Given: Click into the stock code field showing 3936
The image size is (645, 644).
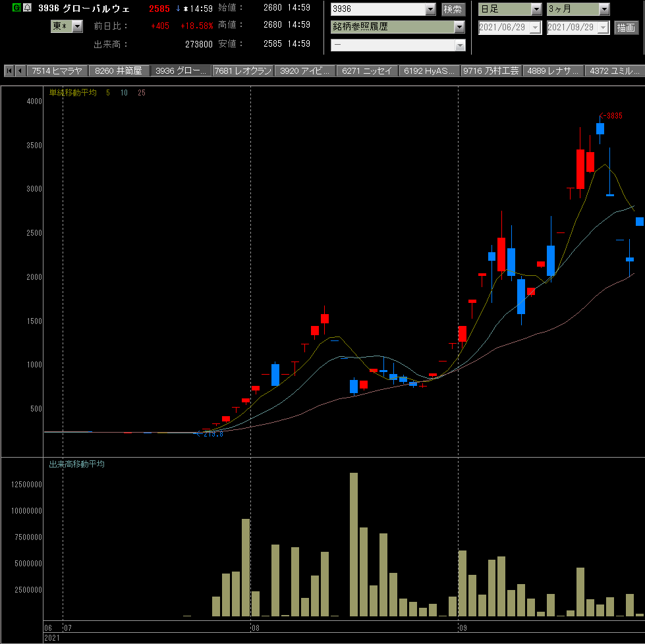Looking at the screenshot, I should click(x=378, y=9).
